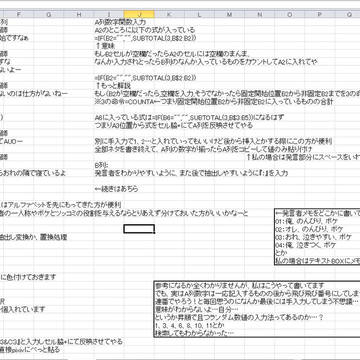Click cell ending 'おれの隣で寝ているよ'
360x360 pixels.
32,173
